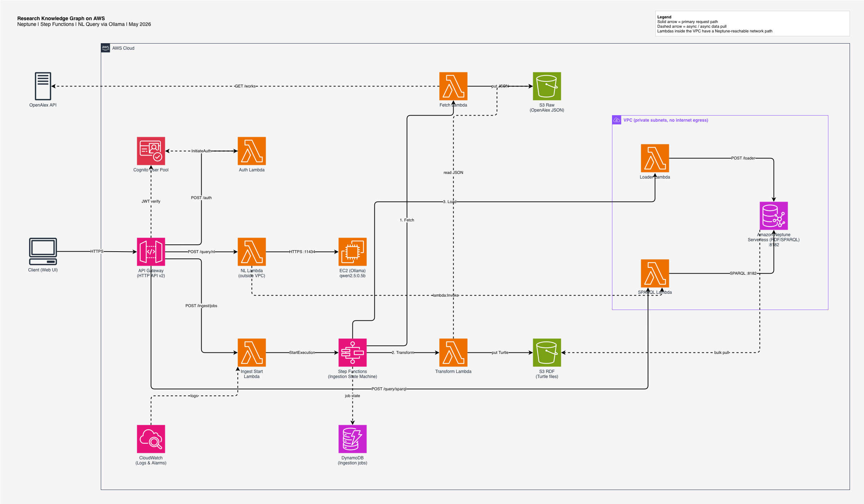This screenshot has height=504, width=864.
Task: Select the 'put Turtle' edge label
Action: 500,352
